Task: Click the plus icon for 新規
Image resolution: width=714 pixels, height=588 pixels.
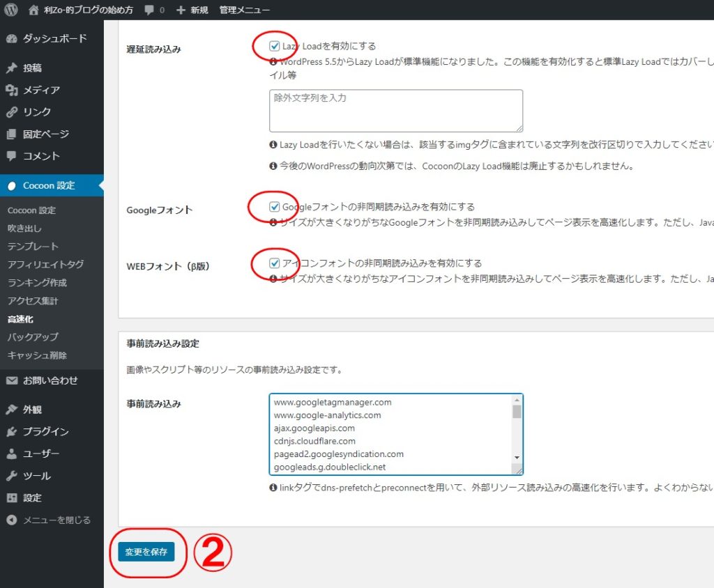Action: [181, 10]
